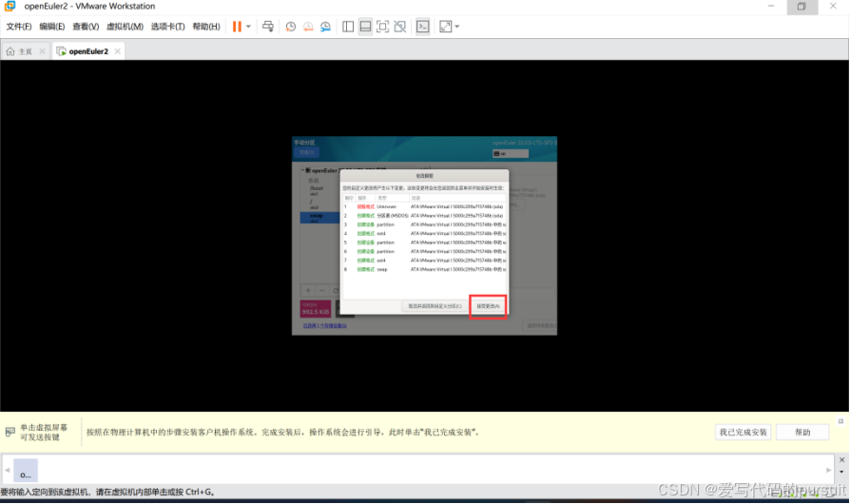
Task: Revert the virtual machine to its snapshot
Action: (x=308, y=27)
